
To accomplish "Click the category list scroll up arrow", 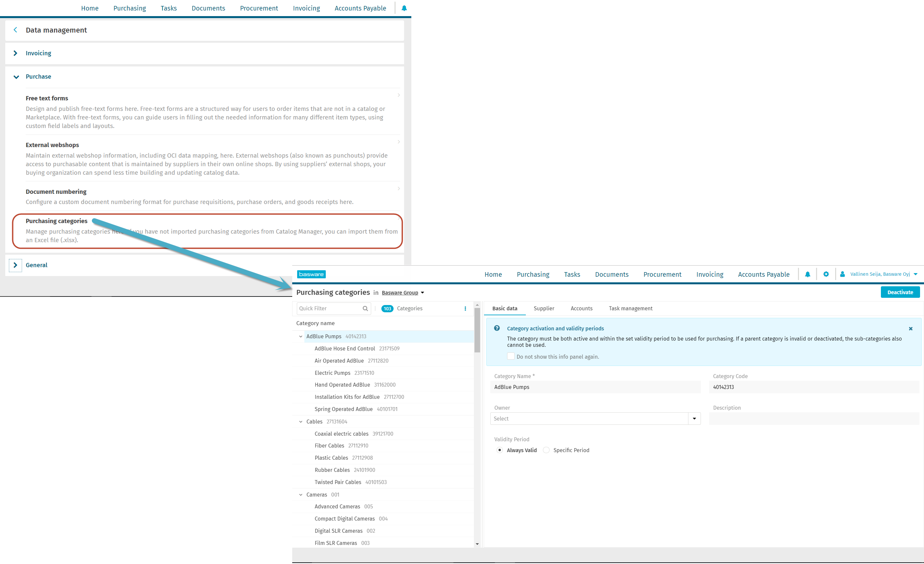I will tap(477, 305).
